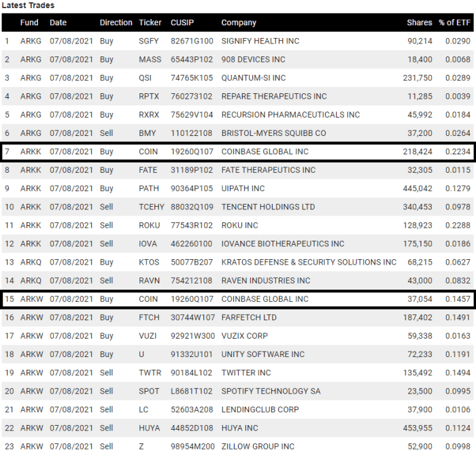Click the SPOT ticker cell

tap(149, 391)
